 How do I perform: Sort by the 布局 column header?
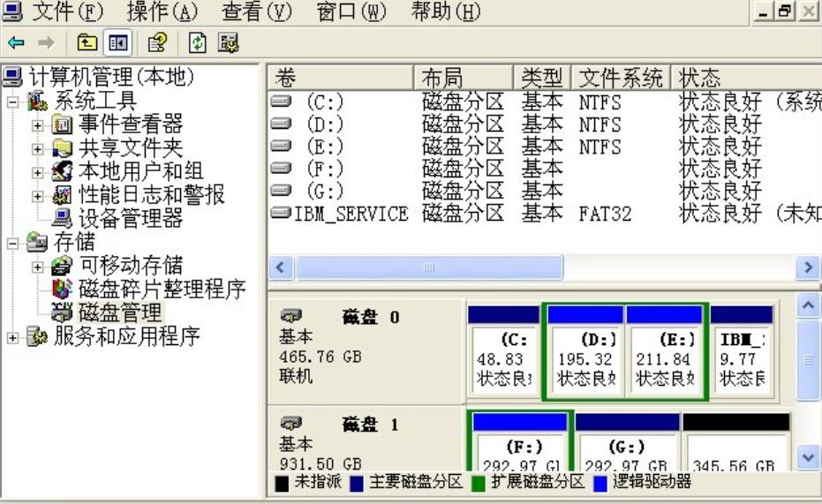(464, 78)
